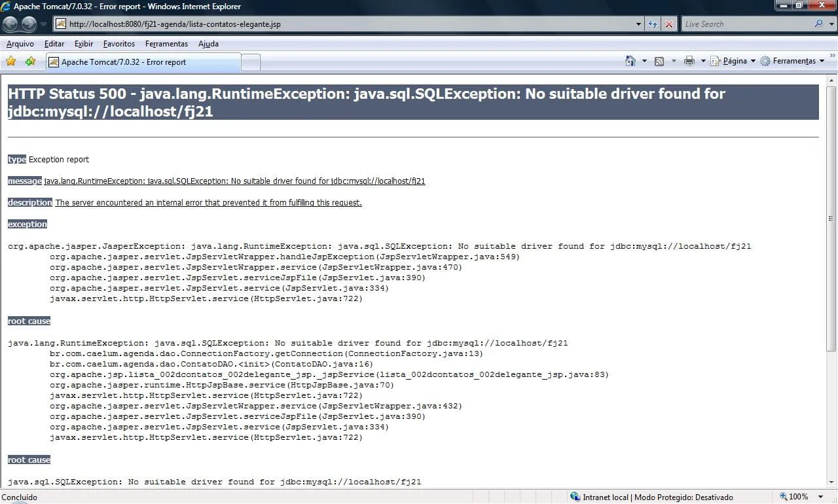Expand the zoom level dropdown arrow
Viewport: 838px width, 504px height.
pyautogui.click(x=821, y=497)
